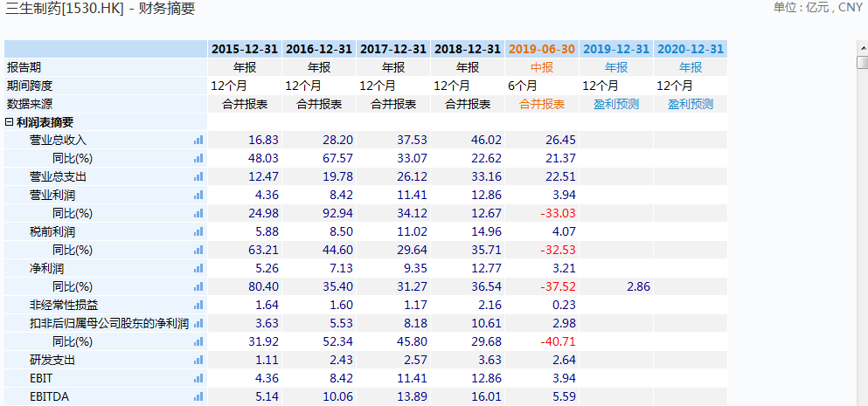This screenshot has height=406, width=868.
Task: Select the 报告期 row label
Action: (x=24, y=67)
